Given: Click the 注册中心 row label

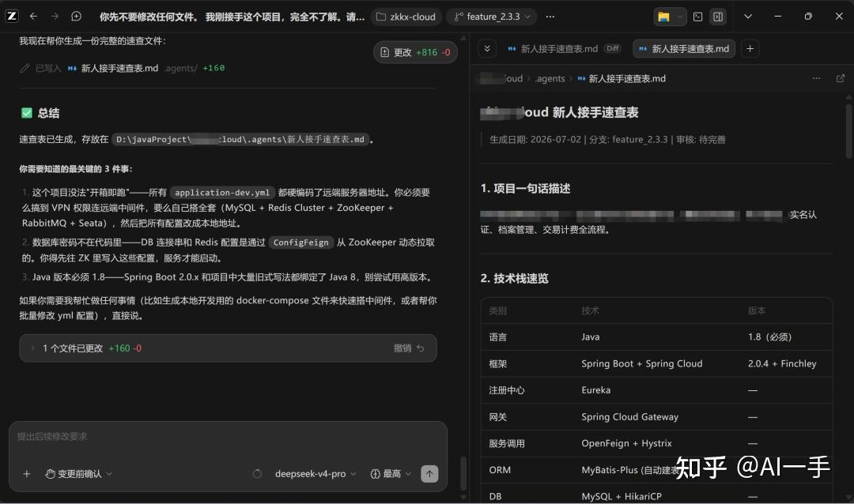Looking at the screenshot, I should 507,391.
